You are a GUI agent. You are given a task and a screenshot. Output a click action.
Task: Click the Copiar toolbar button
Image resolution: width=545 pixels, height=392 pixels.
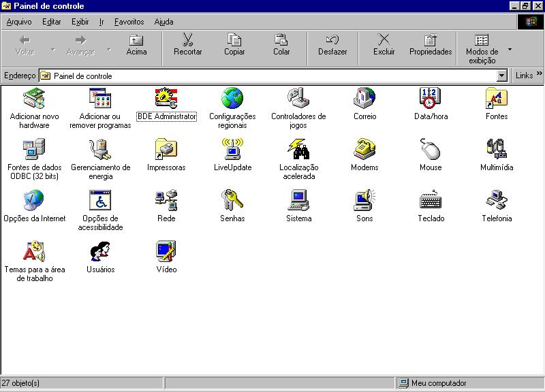(x=234, y=46)
